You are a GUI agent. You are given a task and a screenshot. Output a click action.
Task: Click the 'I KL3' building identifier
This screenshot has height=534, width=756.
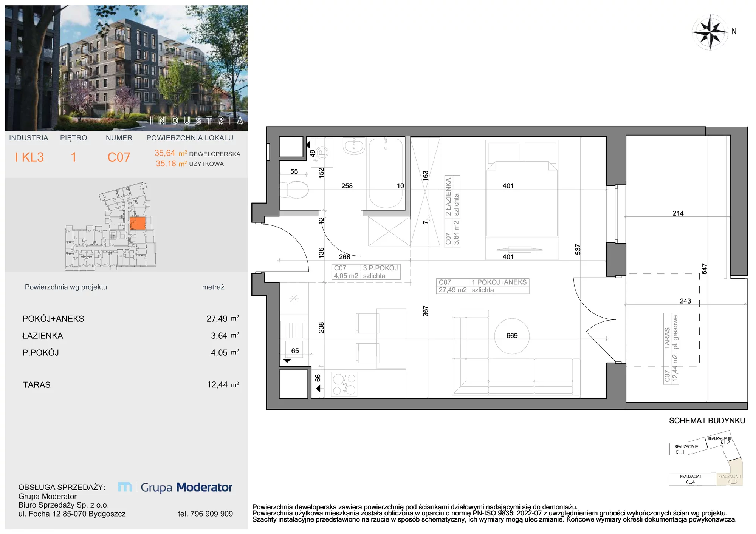pyautogui.click(x=29, y=157)
